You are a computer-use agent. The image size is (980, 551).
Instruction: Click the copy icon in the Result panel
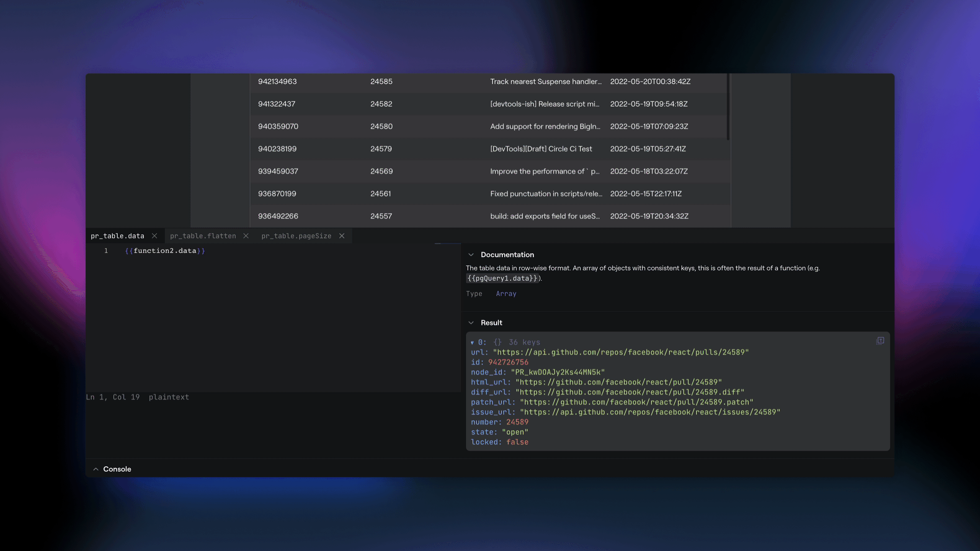pyautogui.click(x=880, y=341)
